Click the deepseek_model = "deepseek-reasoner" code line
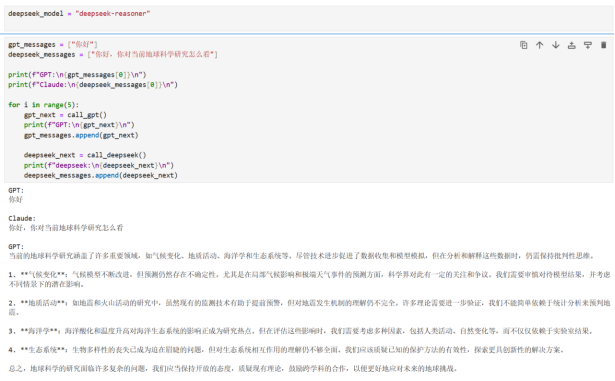The height and width of the screenshot is (381, 615). coord(79,14)
